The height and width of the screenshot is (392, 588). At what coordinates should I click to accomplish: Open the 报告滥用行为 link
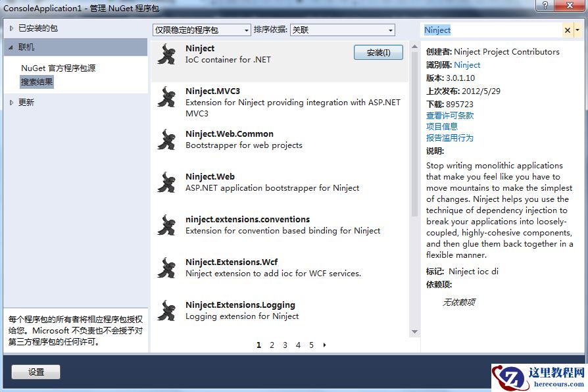pos(450,138)
